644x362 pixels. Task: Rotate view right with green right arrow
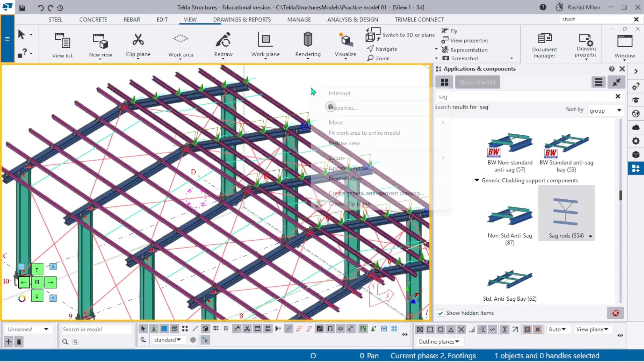(50, 283)
